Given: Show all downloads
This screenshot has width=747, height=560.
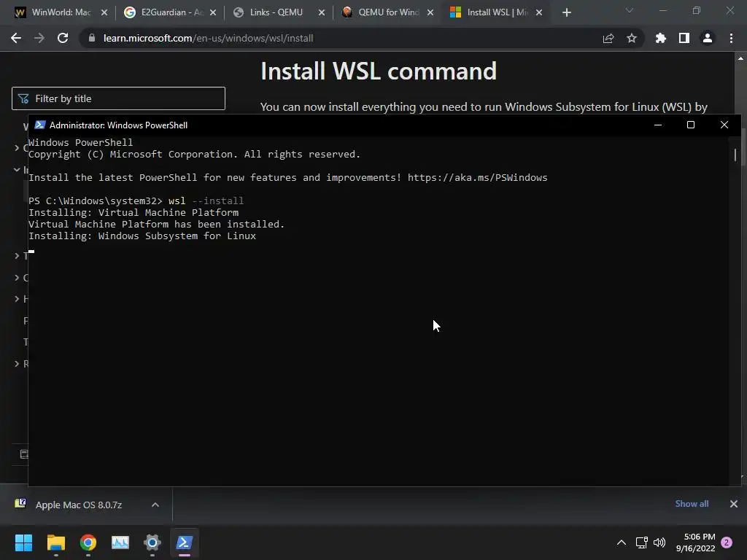Looking at the screenshot, I should pos(692,504).
